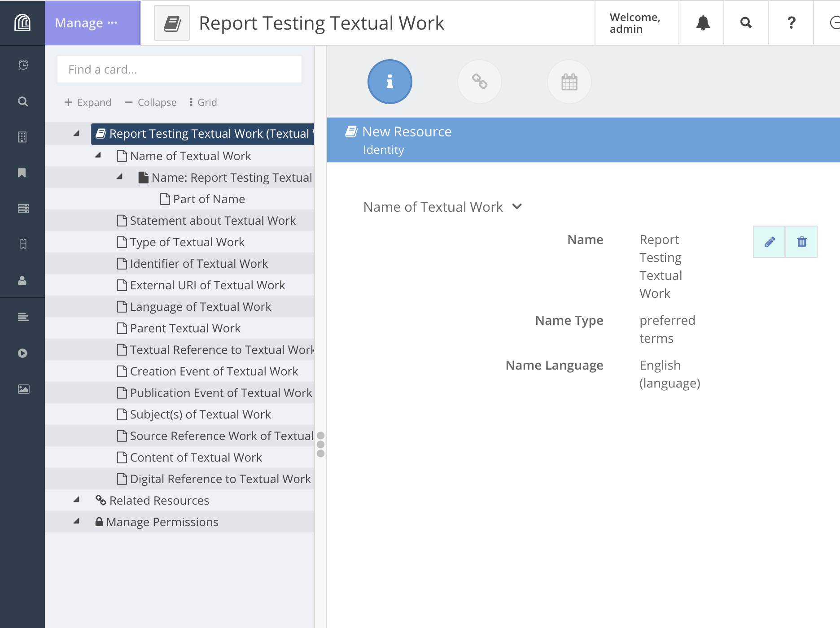This screenshot has width=840, height=628.
Task: Open the help question mark icon
Action: [791, 23]
